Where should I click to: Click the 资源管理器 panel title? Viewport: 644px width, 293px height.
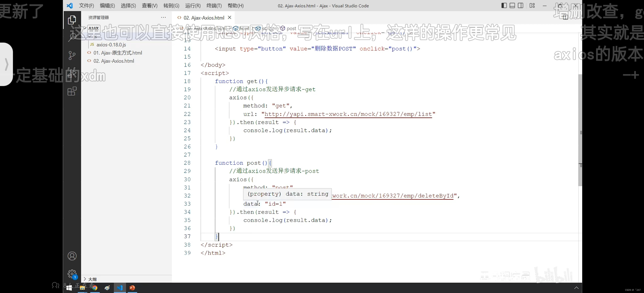coord(99,17)
